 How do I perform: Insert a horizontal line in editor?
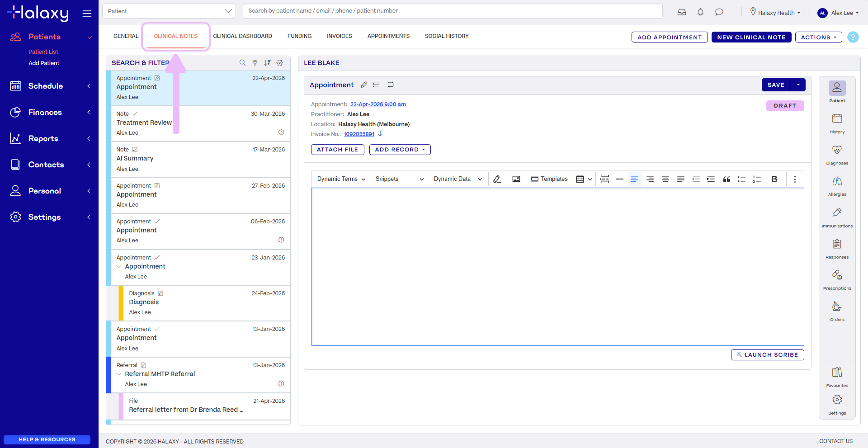click(x=620, y=179)
